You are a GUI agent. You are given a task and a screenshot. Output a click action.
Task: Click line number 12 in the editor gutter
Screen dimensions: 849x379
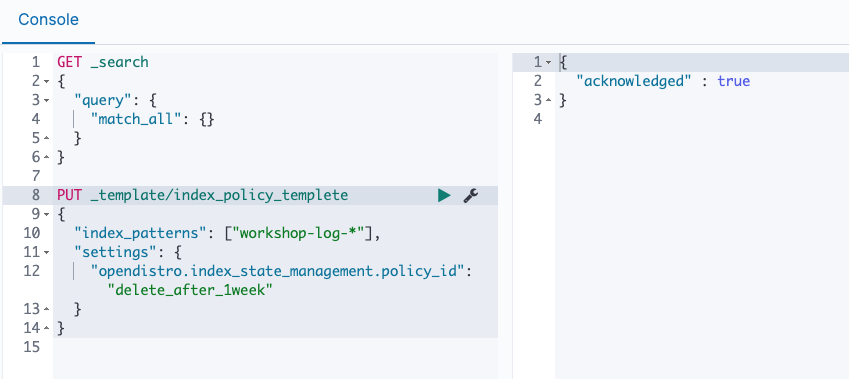[32, 271]
